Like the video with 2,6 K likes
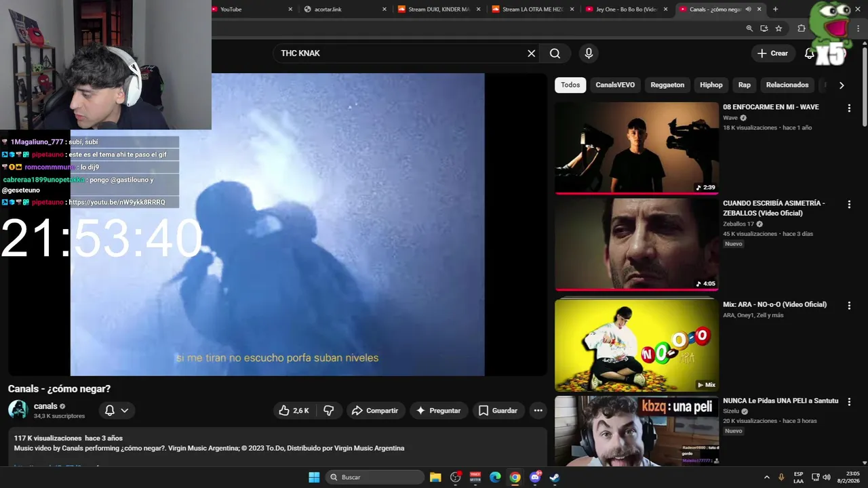868x488 pixels. 294,411
